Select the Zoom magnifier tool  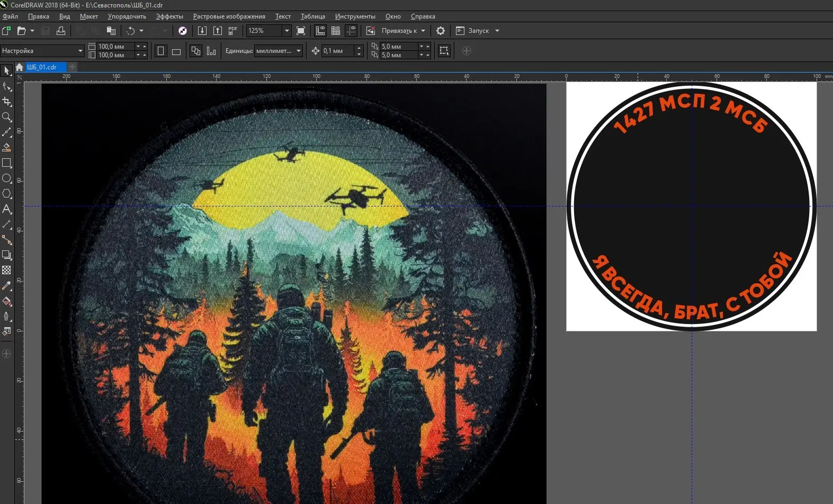(x=7, y=116)
